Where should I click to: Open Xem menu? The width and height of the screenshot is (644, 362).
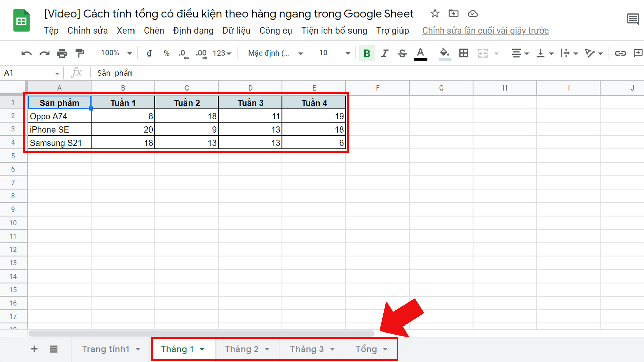126,31
